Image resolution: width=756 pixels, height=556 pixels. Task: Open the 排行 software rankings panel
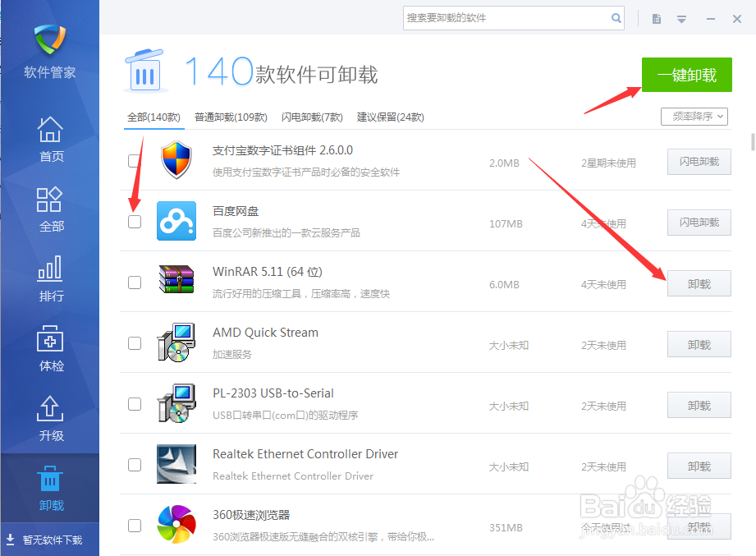(50, 278)
